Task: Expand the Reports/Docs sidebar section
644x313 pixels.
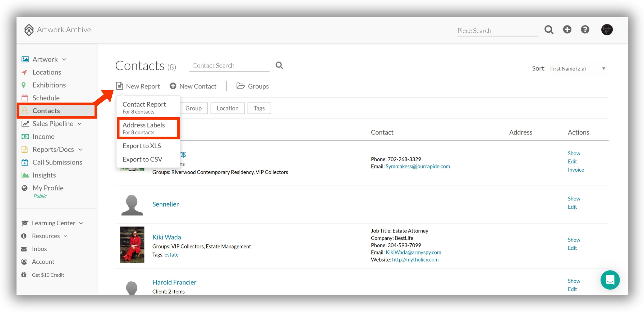Action: click(x=80, y=150)
